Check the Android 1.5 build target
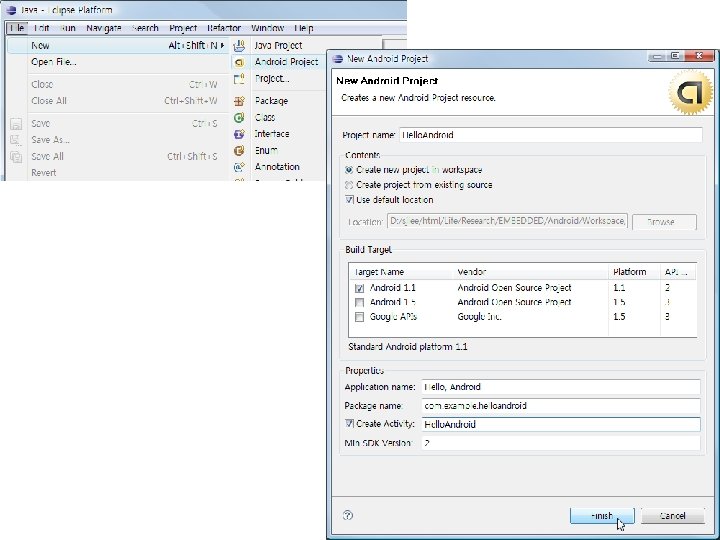This screenshot has width=720, height=540. point(360,303)
